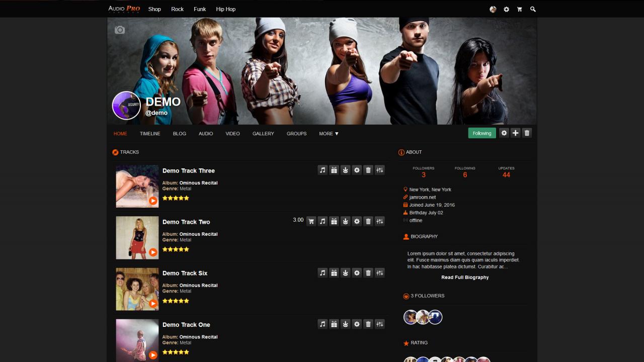Open the GALLERY tab
The width and height of the screenshot is (644, 362).
(263, 134)
